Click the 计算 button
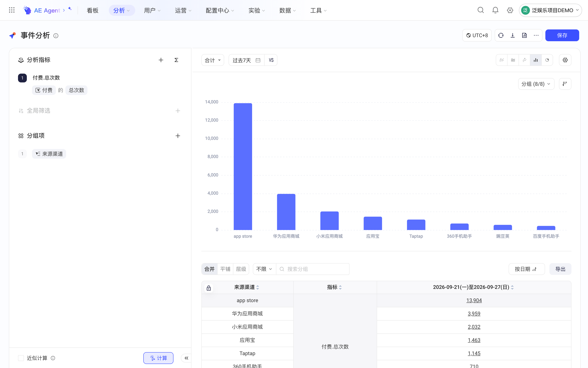 158,358
